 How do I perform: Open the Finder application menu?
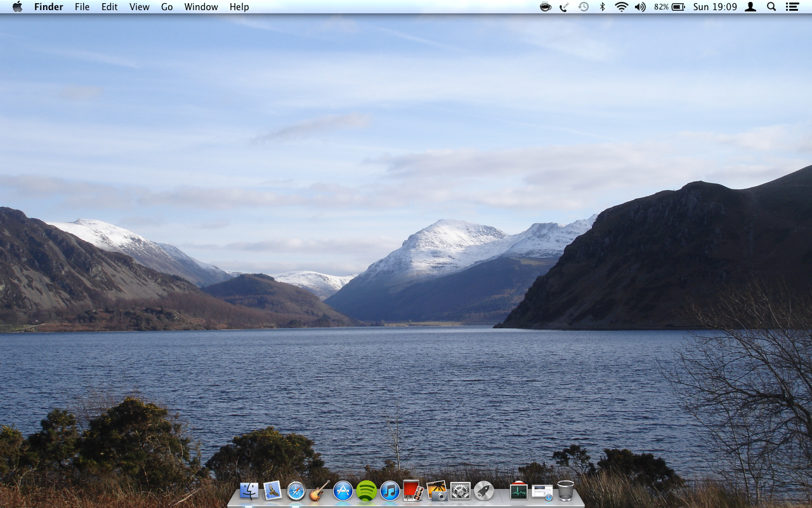pyautogui.click(x=49, y=7)
